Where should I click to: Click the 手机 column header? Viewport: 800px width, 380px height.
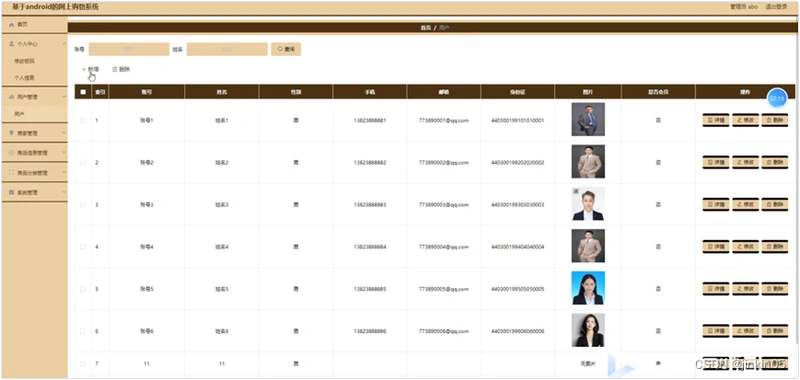tap(370, 92)
